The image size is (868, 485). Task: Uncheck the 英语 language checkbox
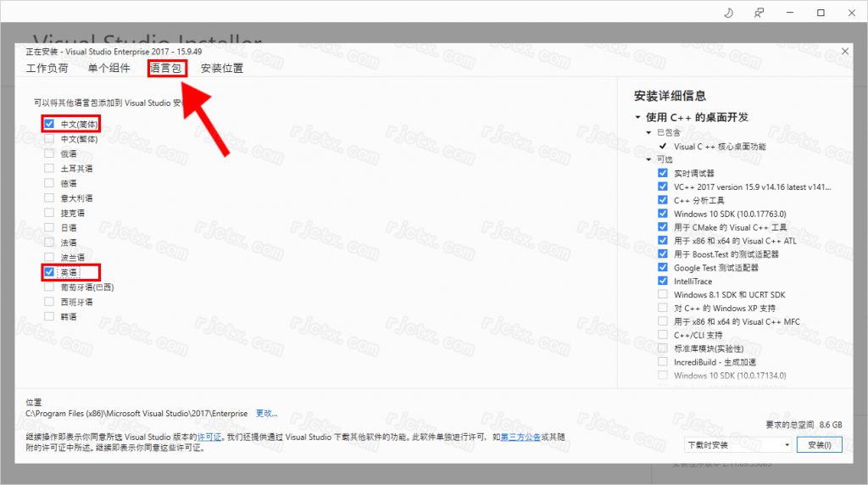49,272
